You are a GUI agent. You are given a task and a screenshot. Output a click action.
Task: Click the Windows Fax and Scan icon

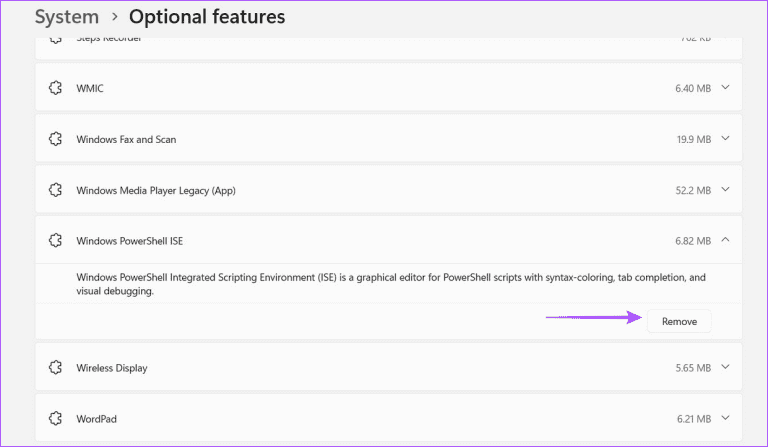(x=56, y=139)
